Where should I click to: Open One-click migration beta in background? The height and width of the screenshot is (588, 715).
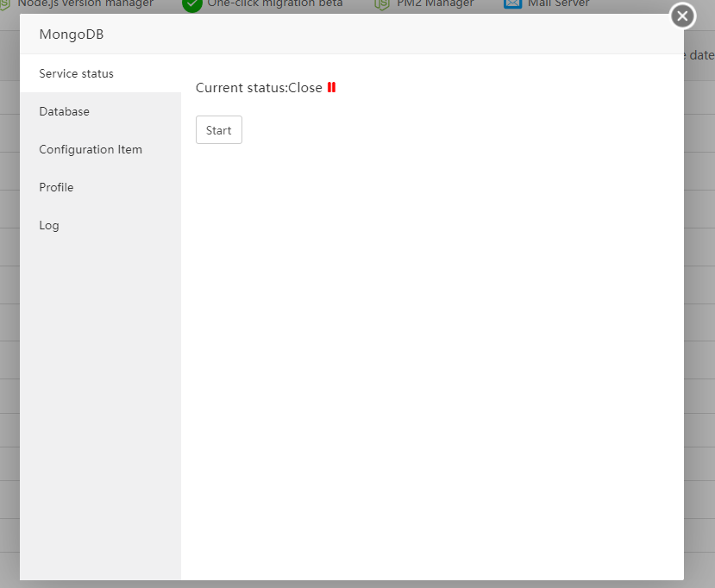point(275,4)
